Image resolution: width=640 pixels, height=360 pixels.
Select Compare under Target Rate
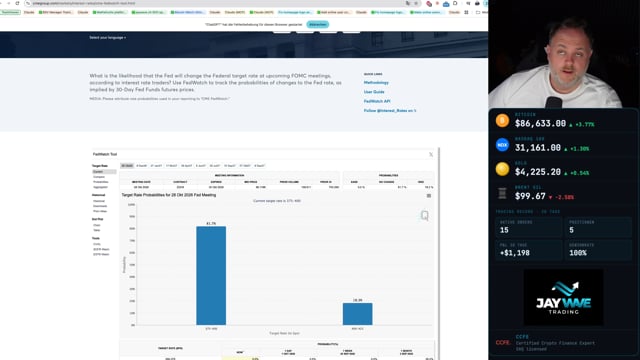pos(99,177)
